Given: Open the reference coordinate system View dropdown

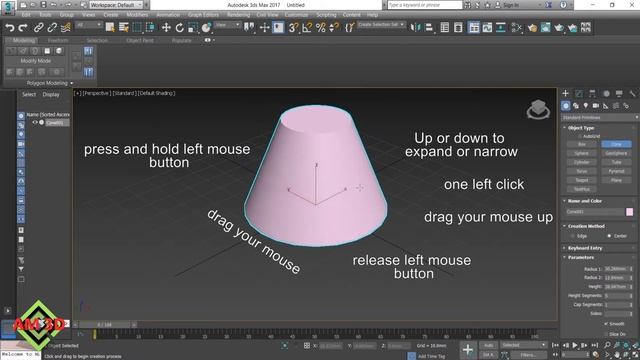Looking at the screenshot, I should 227,25.
